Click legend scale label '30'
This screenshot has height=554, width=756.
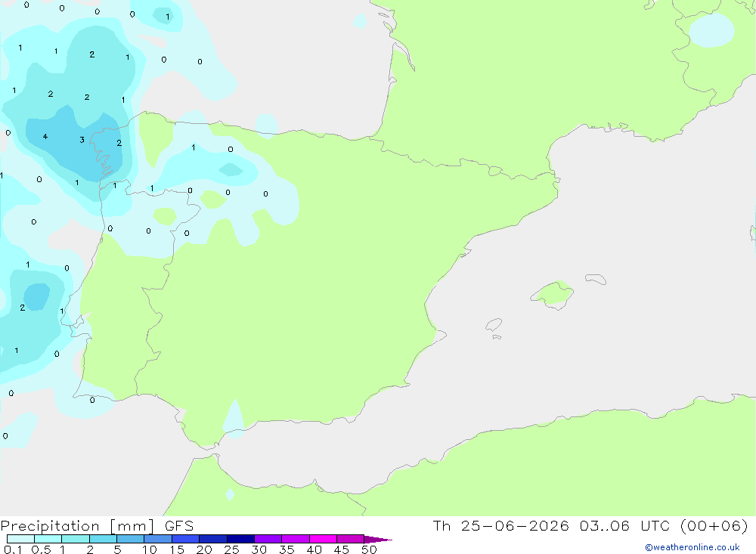tap(259, 549)
